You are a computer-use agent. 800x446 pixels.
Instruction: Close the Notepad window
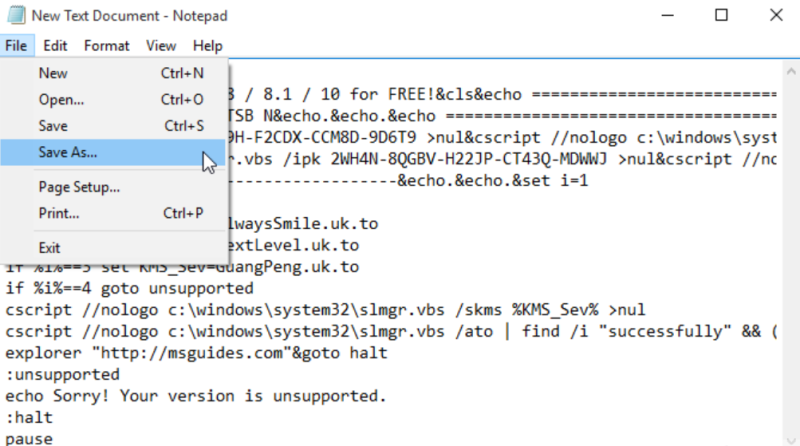tap(775, 16)
